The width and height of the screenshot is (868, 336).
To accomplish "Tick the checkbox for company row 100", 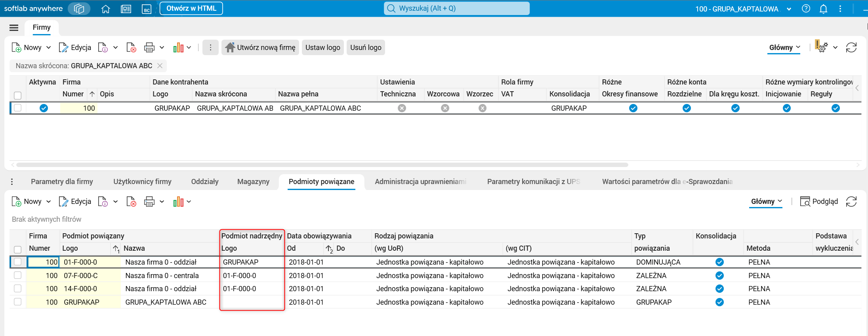I will (18, 108).
